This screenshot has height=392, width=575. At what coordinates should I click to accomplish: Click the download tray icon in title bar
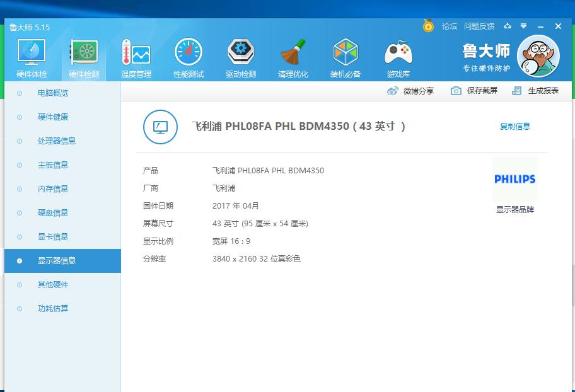[508, 26]
